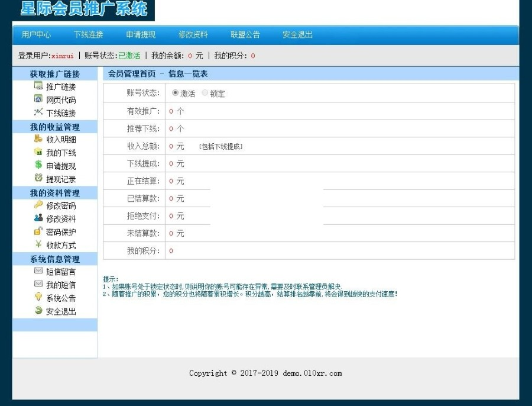Expand the 我的收益管理 section header
Image resolution: width=532 pixels, height=406 pixels.
pos(55,127)
